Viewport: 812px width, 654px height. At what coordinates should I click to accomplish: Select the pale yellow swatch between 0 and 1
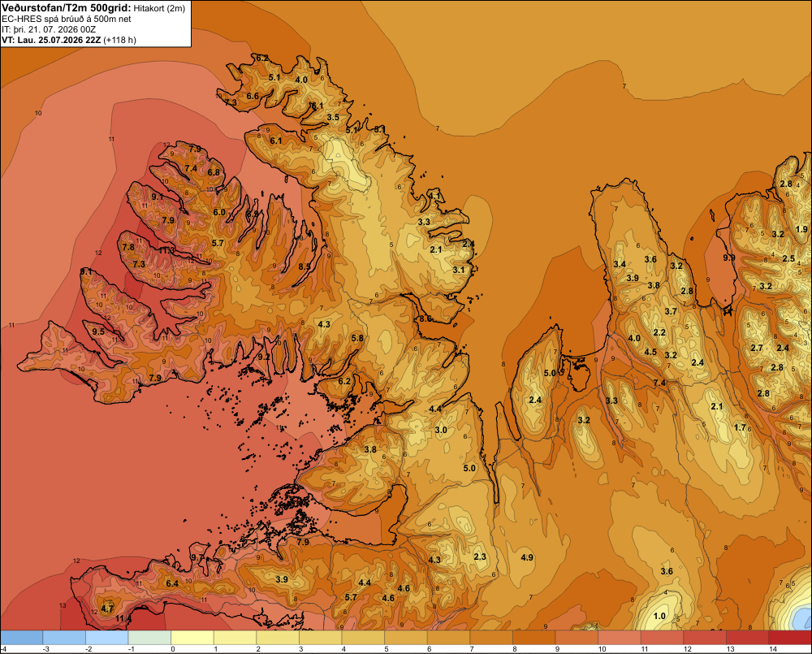[192, 638]
